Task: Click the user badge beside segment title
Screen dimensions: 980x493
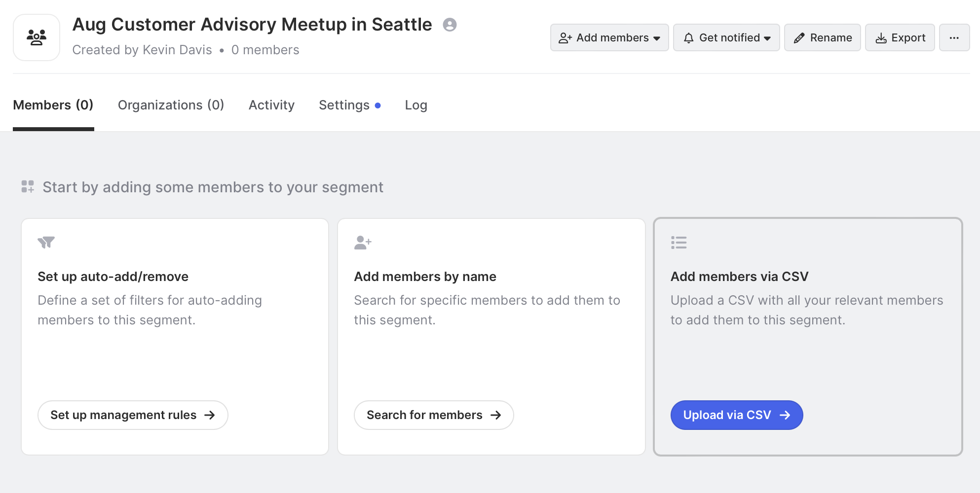Action: [450, 25]
